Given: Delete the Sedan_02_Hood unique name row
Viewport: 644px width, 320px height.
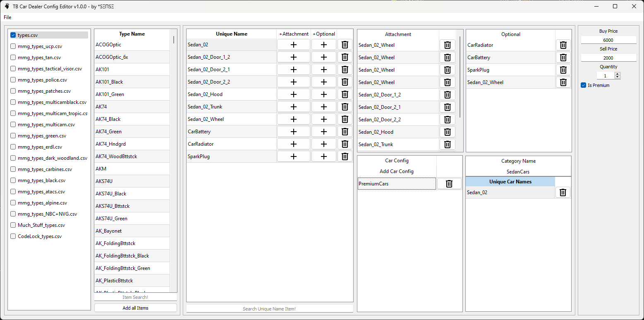Looking at the screenshot, I should pos(345,94).
